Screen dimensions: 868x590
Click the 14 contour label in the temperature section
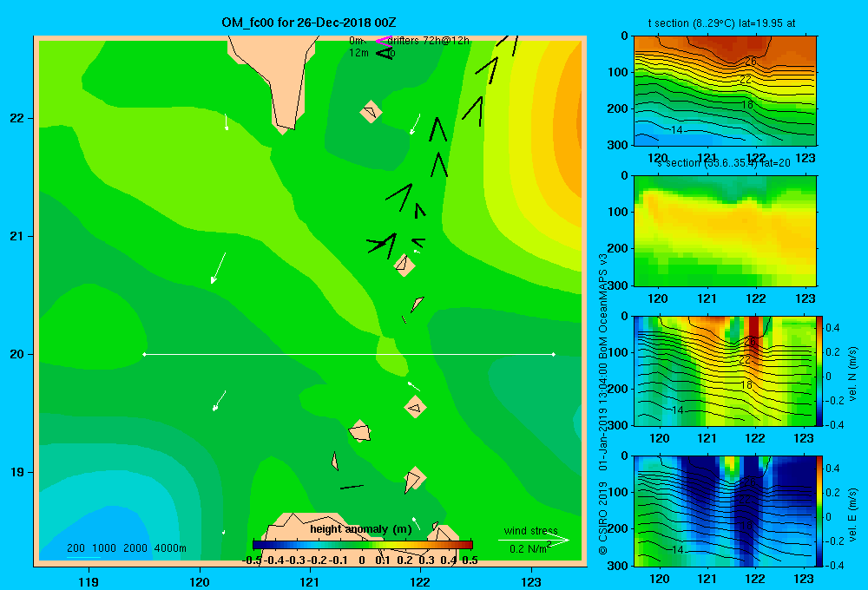[676, 130]
